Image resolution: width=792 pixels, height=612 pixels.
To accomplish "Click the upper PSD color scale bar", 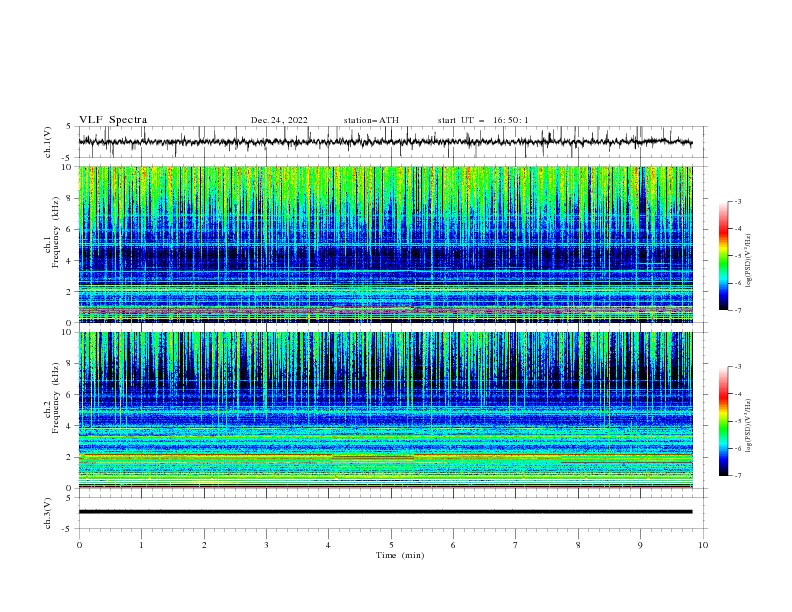I will [x=723, y=256].
